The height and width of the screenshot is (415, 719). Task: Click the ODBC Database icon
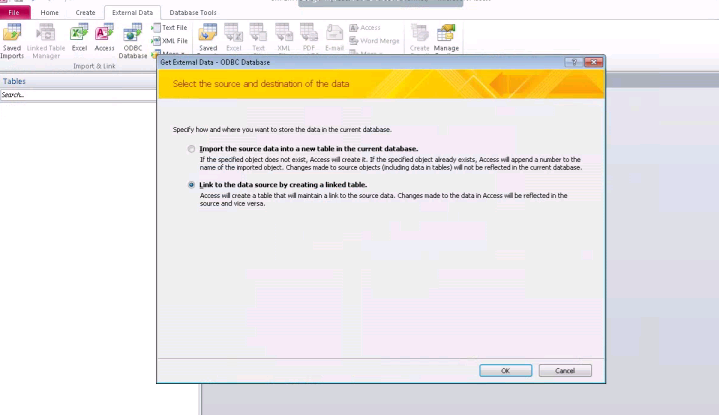tap(133, 37)
